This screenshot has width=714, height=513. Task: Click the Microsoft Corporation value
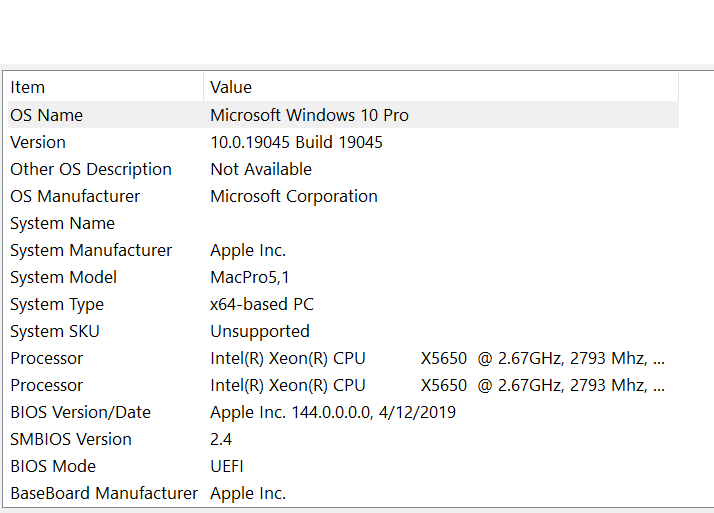(x=294, y=196)
